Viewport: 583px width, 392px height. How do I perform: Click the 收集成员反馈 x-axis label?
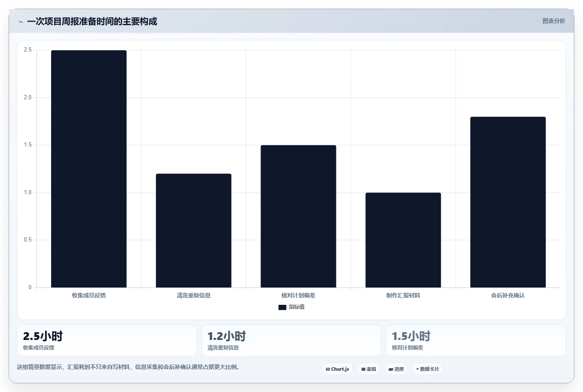coord(89,295)
